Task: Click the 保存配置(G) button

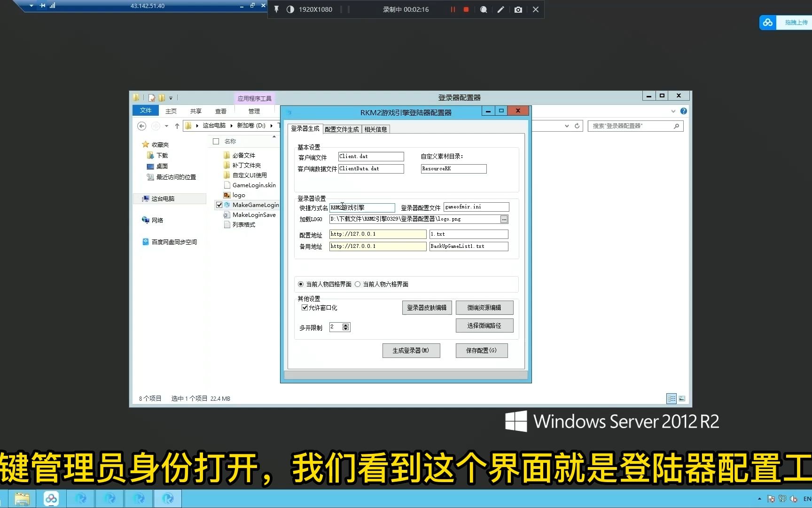Action: click(481, 350)
